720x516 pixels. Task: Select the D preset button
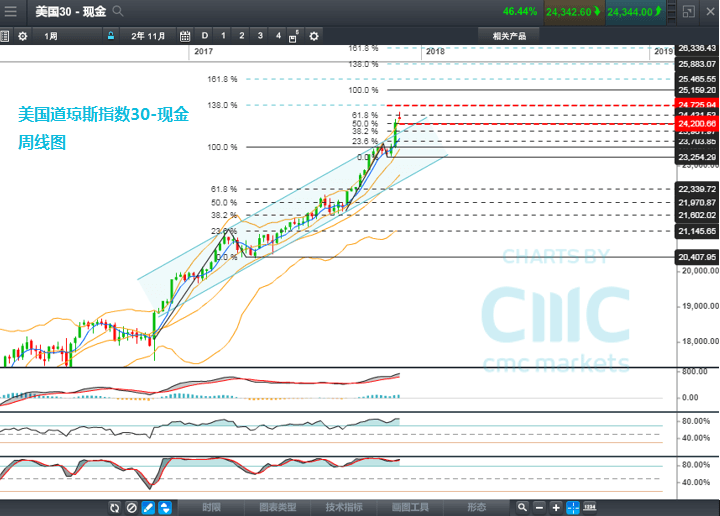[x=205, y=36]
